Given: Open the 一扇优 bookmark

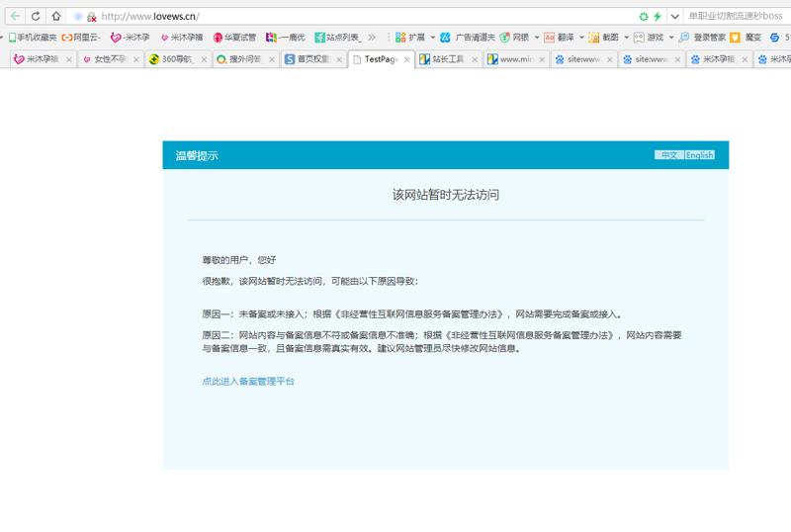Looking at the screenshot, I should click(x=286, y=38).
